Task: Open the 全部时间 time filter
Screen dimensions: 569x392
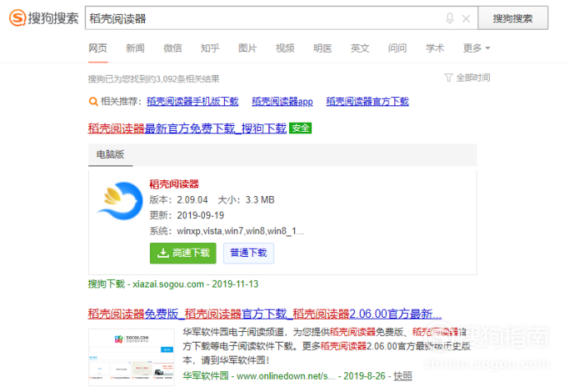Action: [x=468, y=77]
